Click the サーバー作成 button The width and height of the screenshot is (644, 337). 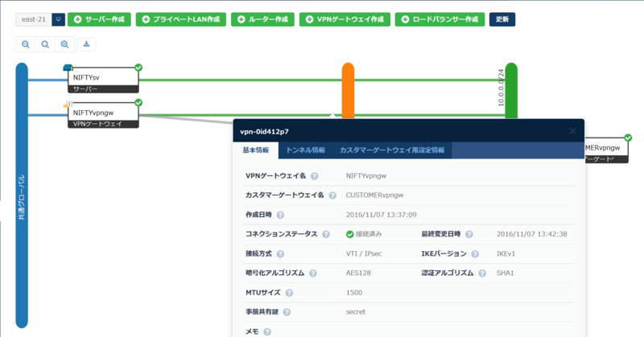coord(101,18)
